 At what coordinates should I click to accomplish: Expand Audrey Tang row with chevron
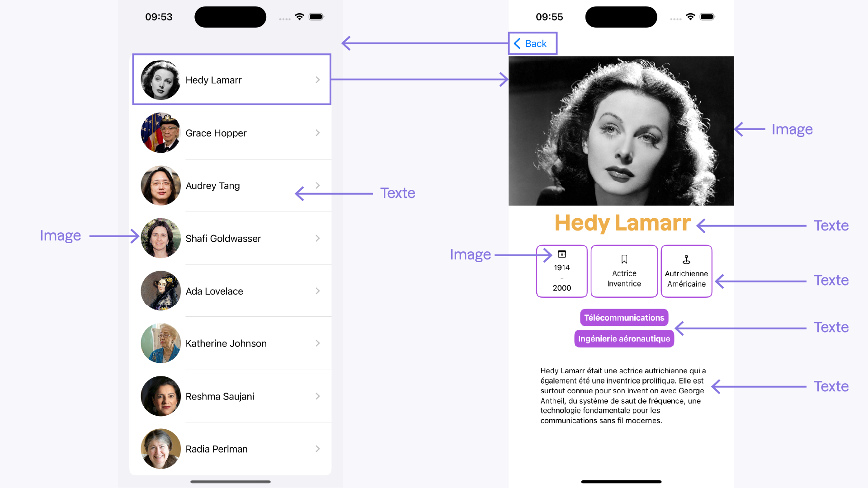[316, 185]
